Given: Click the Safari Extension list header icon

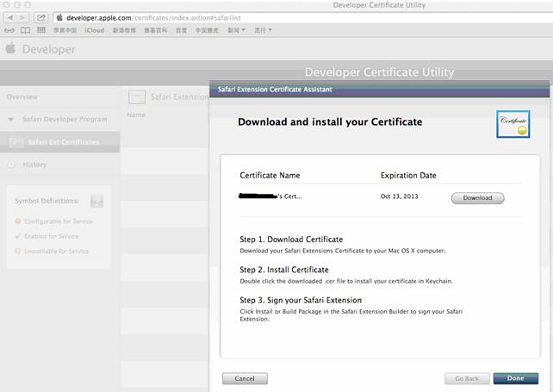Looking at the screenshot, I should point(137,96).
